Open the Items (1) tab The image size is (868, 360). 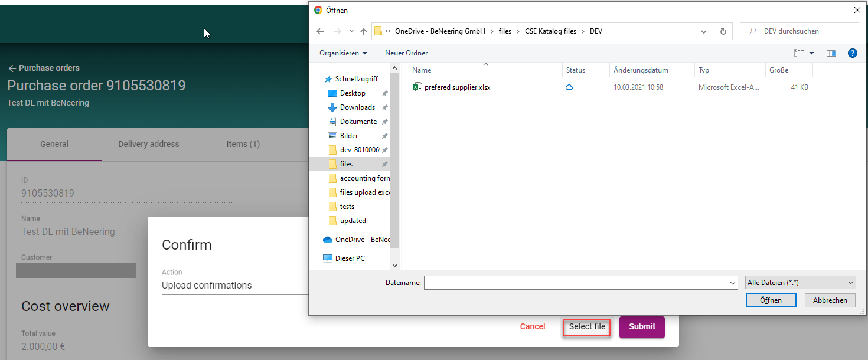pyautogui.click(x=243, y=144)
